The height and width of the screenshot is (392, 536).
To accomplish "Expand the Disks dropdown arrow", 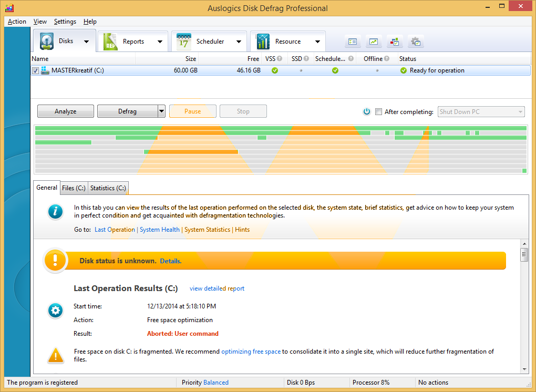I will pos(87,42).
